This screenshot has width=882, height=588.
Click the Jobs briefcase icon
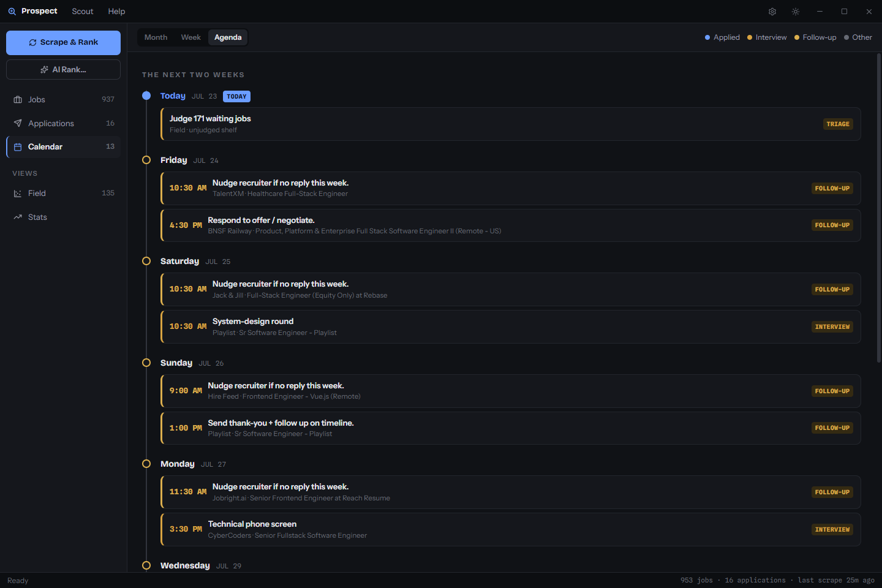pyautogui.click(x=18, y=99)
